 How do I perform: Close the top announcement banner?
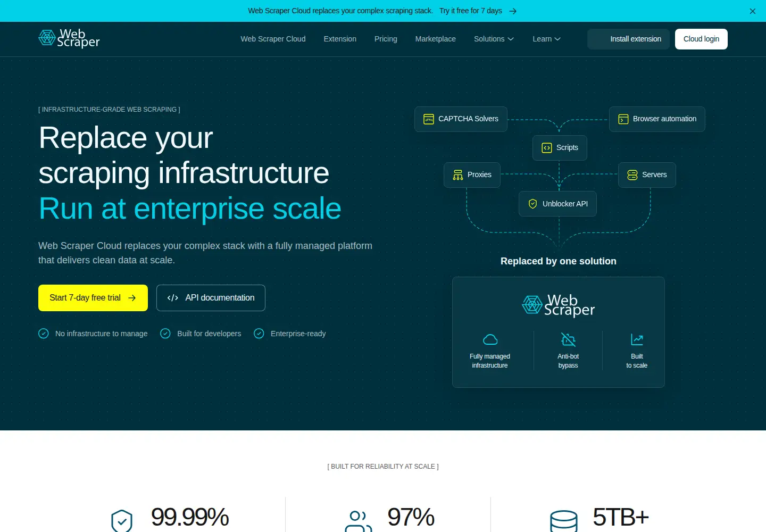pos(752,11)
